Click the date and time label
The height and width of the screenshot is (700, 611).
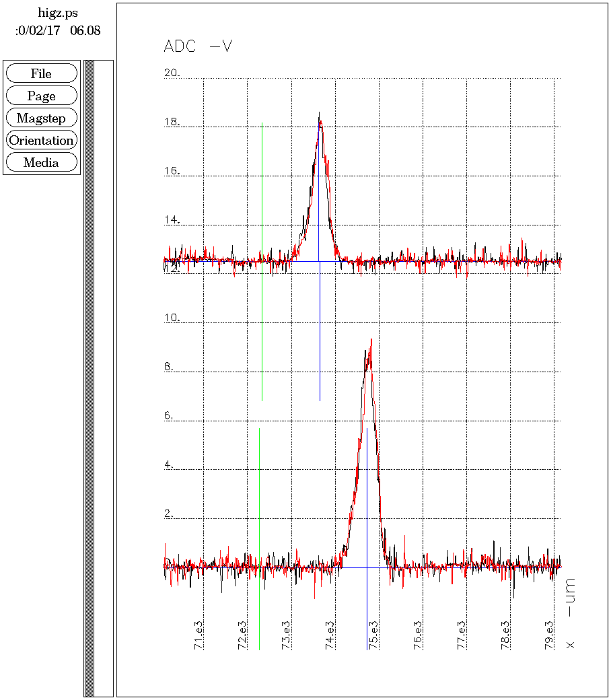point(57,31)
